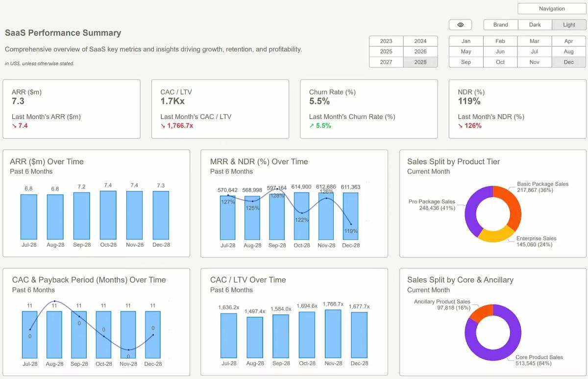
Task: Click the Core Product Sales 513,545 label
Action: 539,360
